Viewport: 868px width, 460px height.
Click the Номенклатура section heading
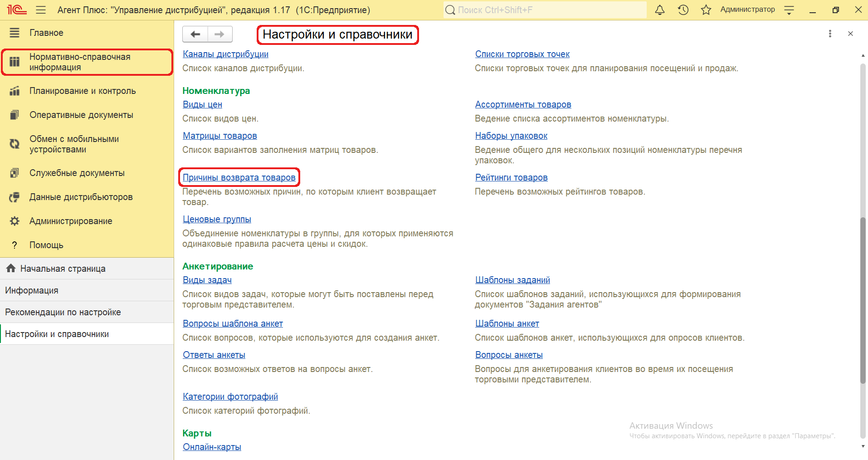[x=216, y=91]
